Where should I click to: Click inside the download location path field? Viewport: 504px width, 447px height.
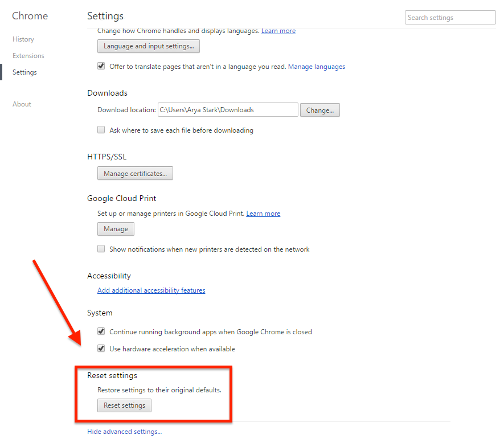(x=228, y=109)
